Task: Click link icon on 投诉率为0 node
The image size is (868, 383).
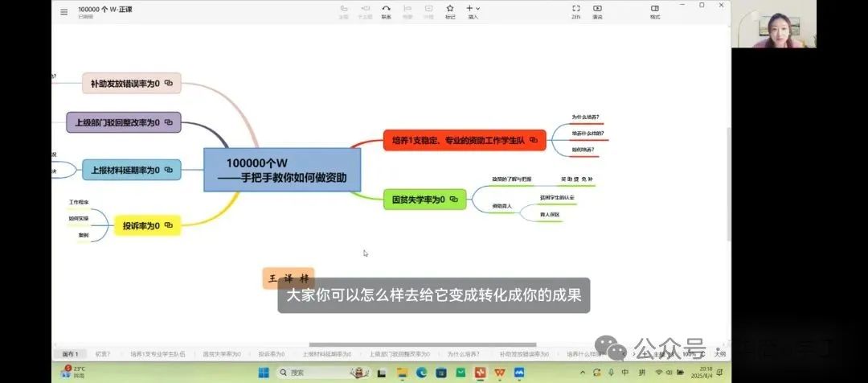Action: click(169, 226)
